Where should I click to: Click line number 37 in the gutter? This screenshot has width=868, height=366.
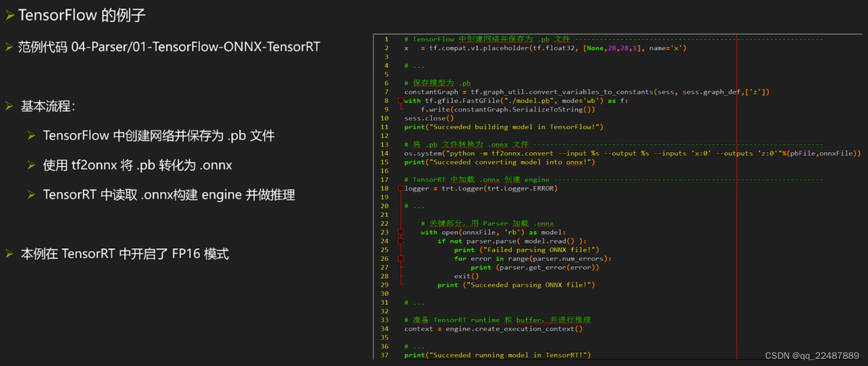click(x=384, y=355)
